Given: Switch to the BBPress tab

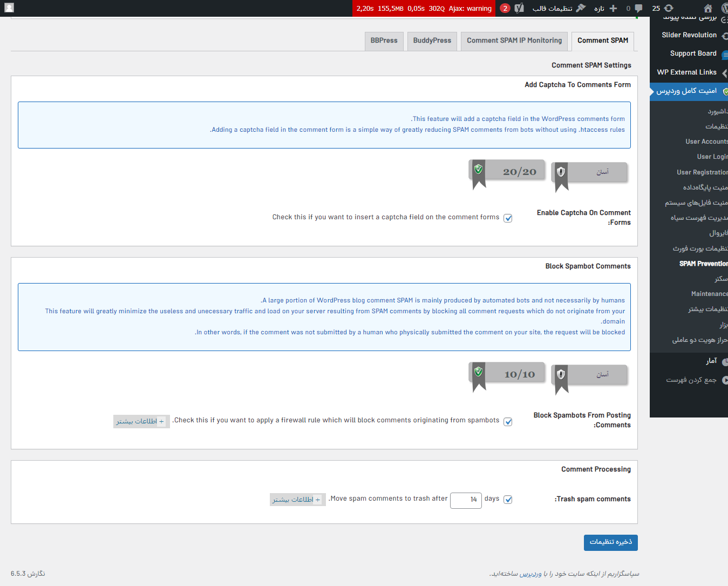Looking at the screenshot, I should 384,41.
